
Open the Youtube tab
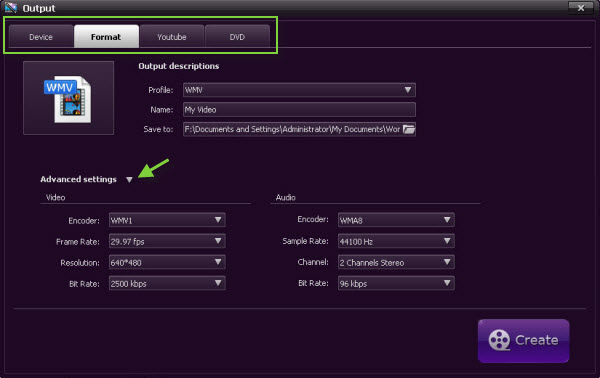pyautogui.click(x=172, y=37)
